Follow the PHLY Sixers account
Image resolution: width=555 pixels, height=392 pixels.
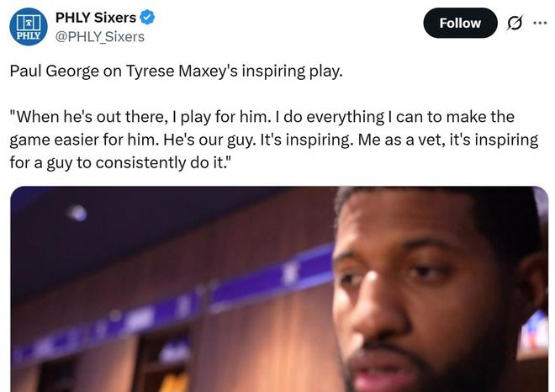point(460,23)
